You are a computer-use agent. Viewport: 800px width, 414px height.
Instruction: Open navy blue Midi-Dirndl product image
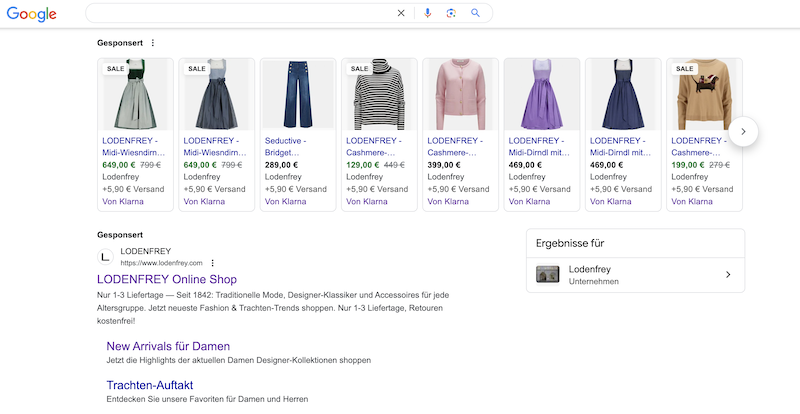pyautogui.click(x=623, y=94)
